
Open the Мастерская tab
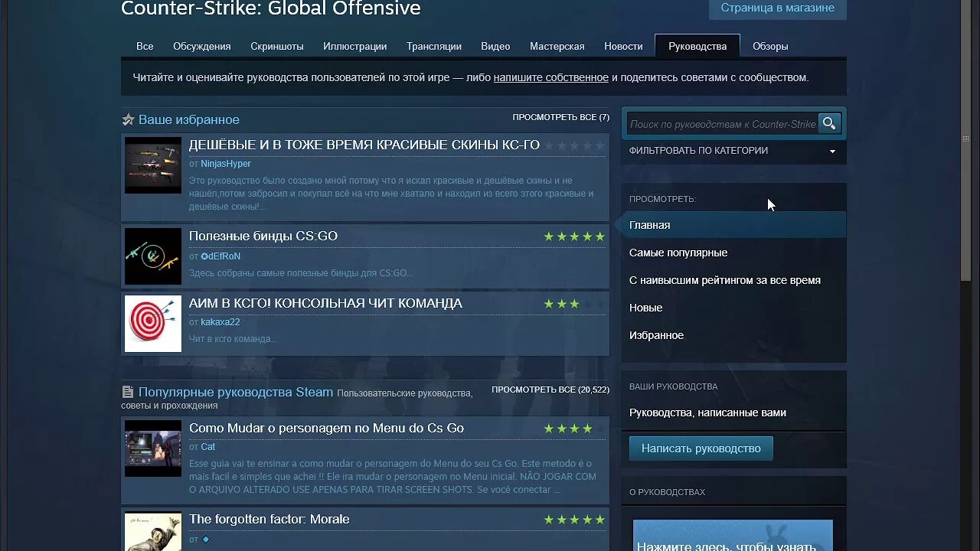(x=557, y=46)
